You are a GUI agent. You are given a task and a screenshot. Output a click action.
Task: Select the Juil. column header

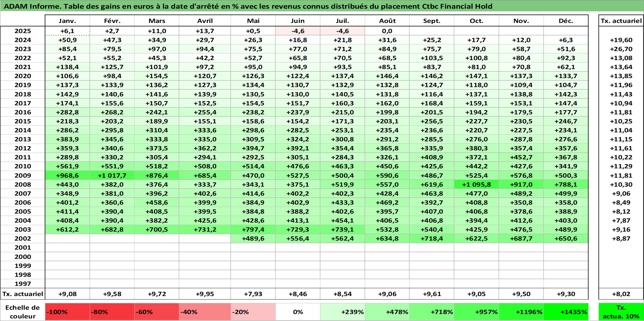coord(342,21)
